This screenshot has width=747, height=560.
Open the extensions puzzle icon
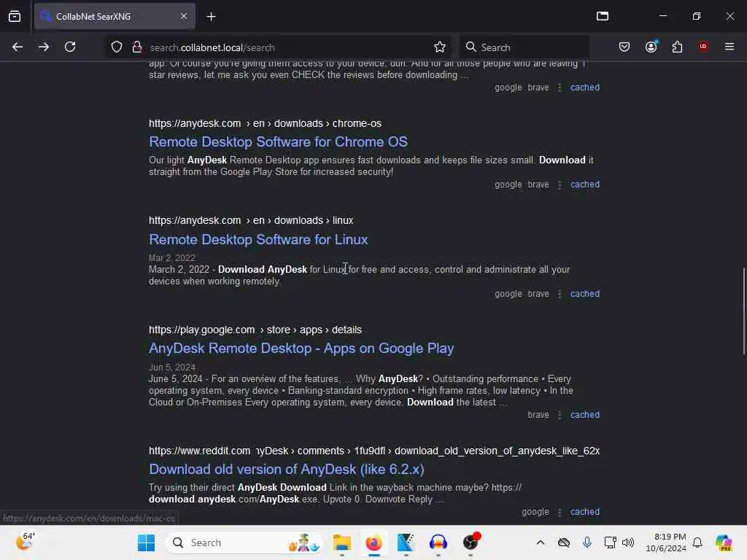(677, 47)
